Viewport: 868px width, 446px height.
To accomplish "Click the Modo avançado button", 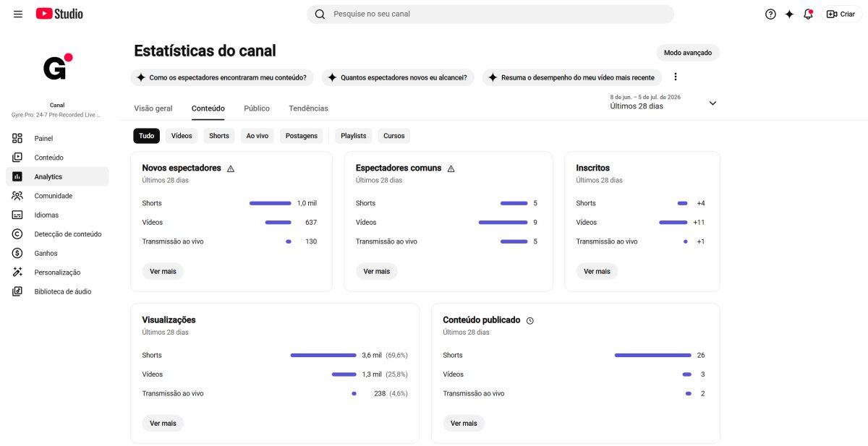I will [x=688, y=53].
